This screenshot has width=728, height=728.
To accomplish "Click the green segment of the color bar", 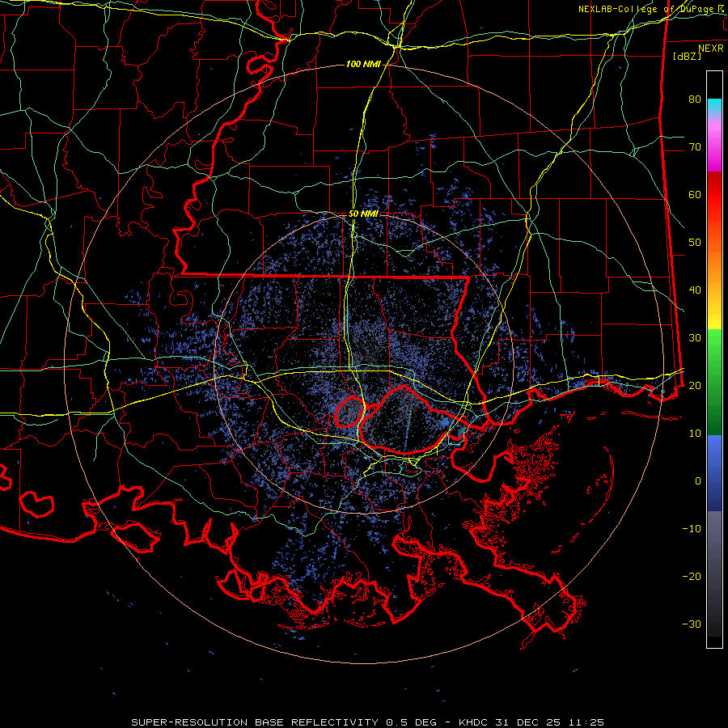I will pos(714,382).
